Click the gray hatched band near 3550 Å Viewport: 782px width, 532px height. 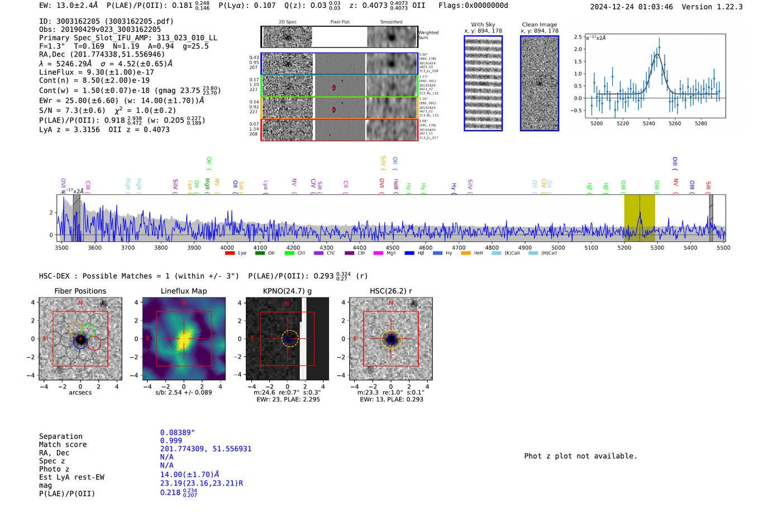[x=77, y=218]
